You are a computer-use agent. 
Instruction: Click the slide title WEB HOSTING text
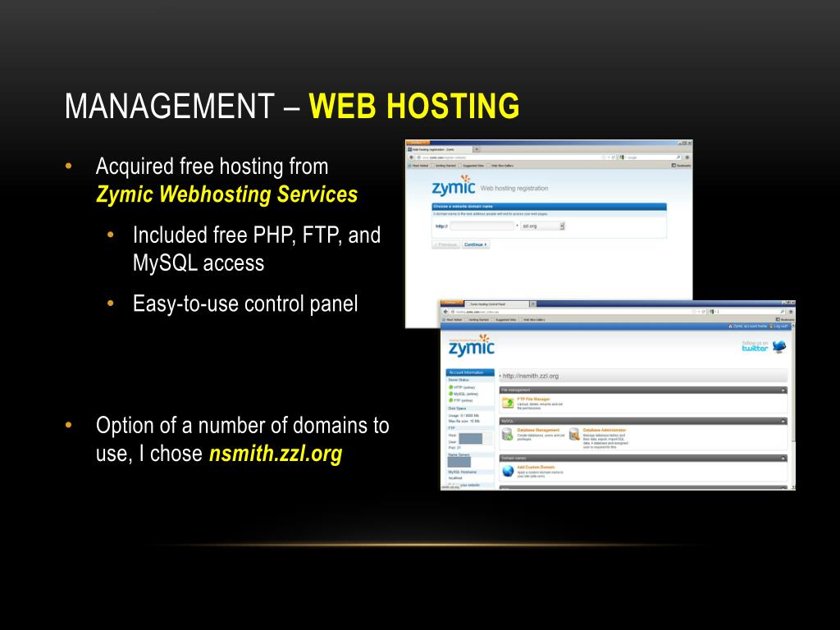click(414, 106)
